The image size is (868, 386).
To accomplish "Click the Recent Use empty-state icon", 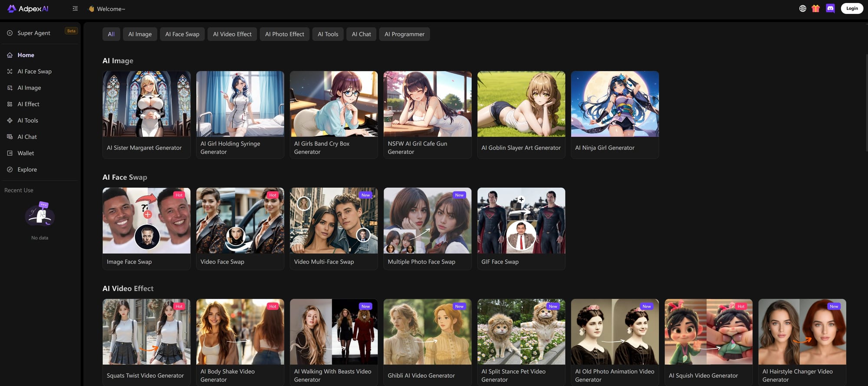I will click(x=40, y=214).
